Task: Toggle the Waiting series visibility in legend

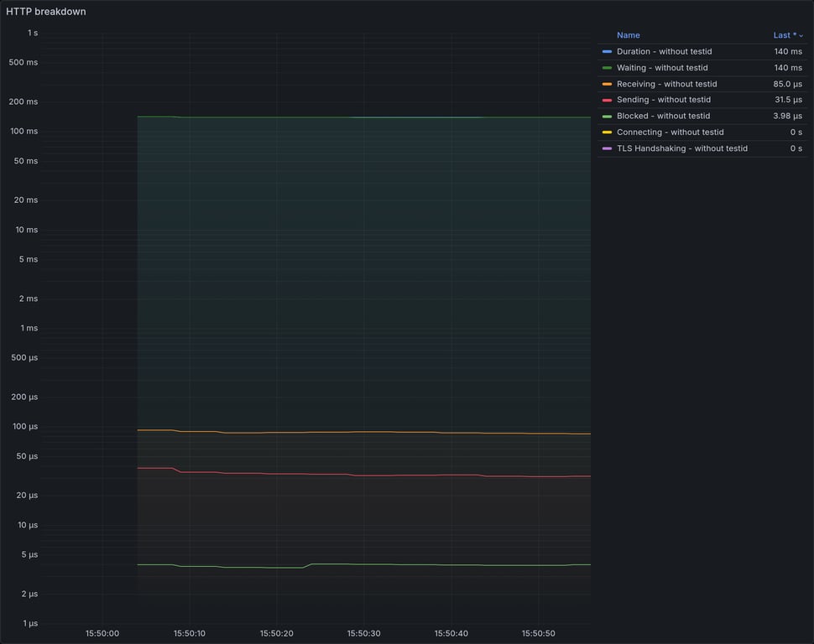Action: point(660,67)
